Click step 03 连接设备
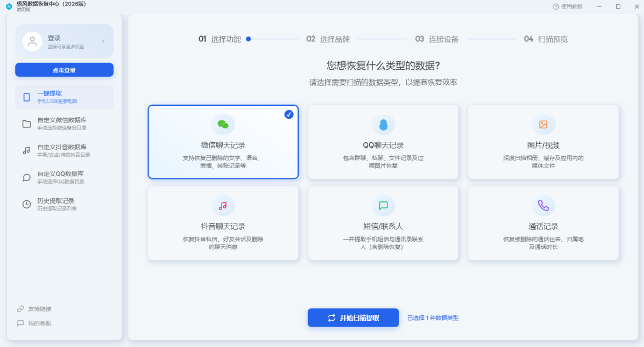644x347 pixels. pos(436,39)
